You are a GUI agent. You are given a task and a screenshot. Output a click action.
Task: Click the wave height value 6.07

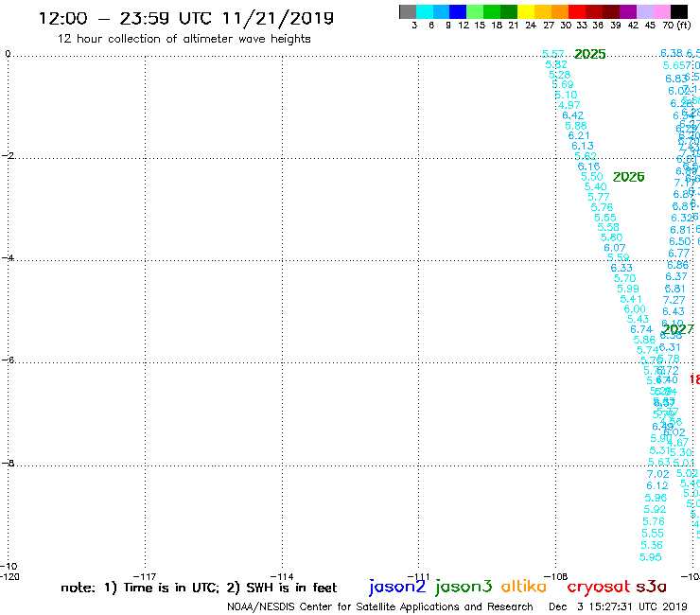pos(615,248)
